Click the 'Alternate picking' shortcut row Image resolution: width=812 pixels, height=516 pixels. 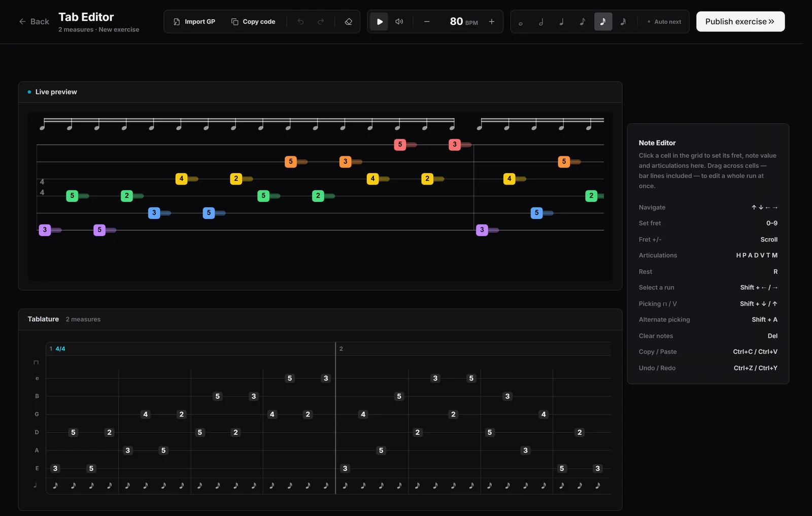(708, 320)
